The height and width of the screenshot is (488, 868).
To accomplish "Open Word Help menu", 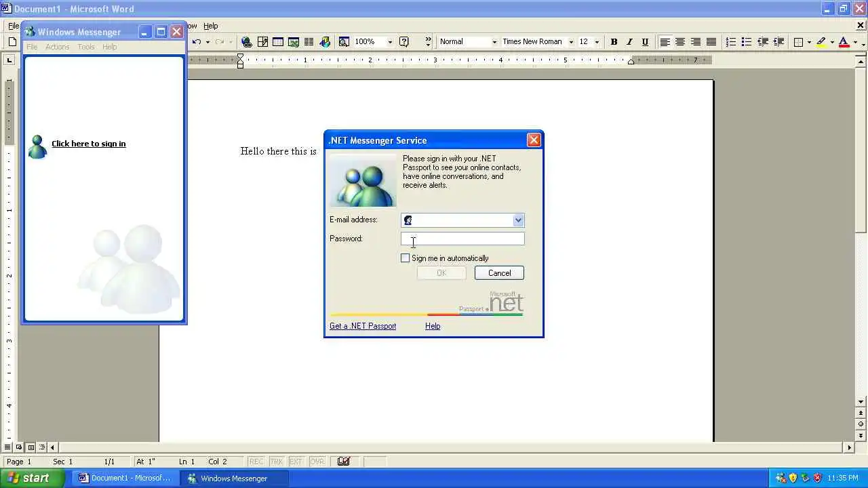I will 211,26.
